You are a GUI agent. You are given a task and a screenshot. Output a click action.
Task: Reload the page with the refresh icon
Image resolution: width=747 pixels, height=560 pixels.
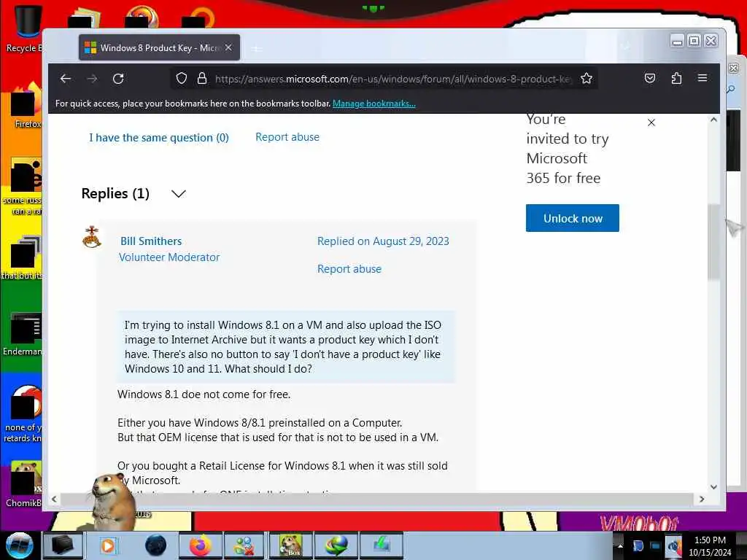pos(118,79)
